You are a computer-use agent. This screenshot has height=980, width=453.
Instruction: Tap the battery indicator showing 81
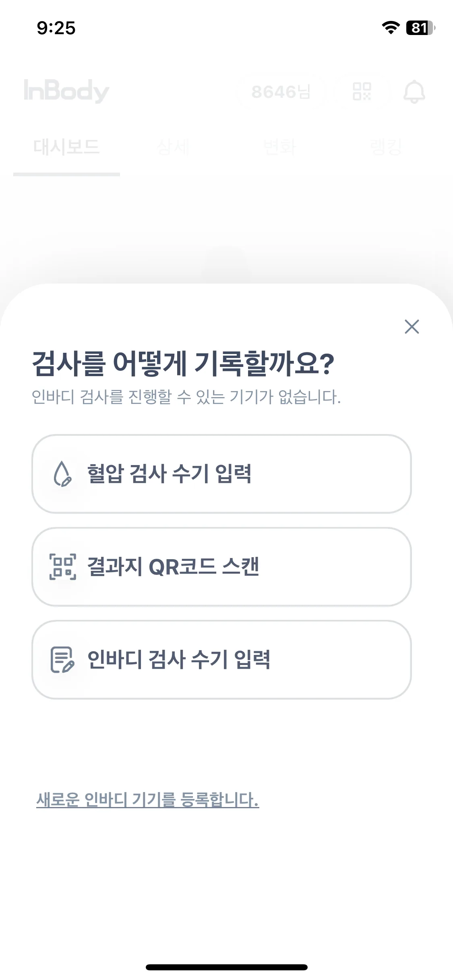(x=420, y=28)
